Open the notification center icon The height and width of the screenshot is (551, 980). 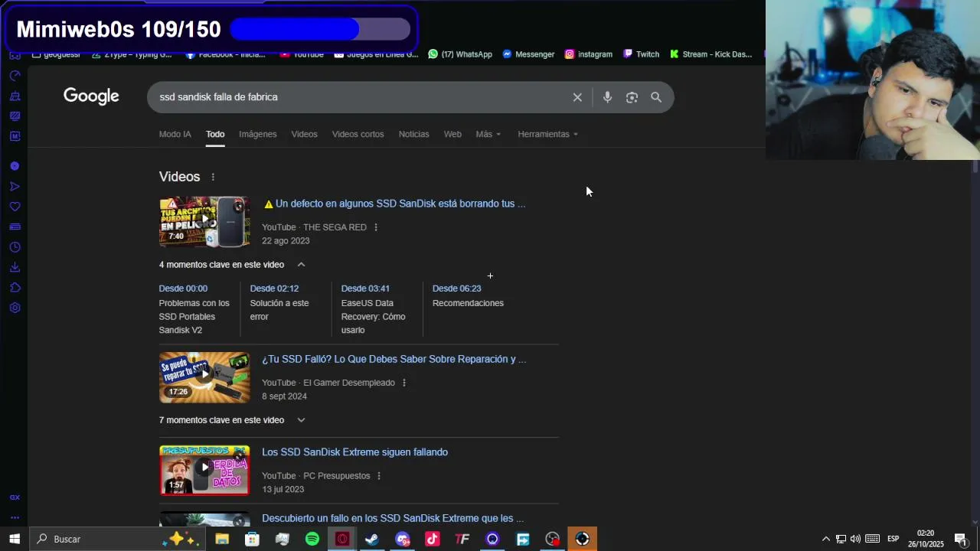[x=960, y=539]
